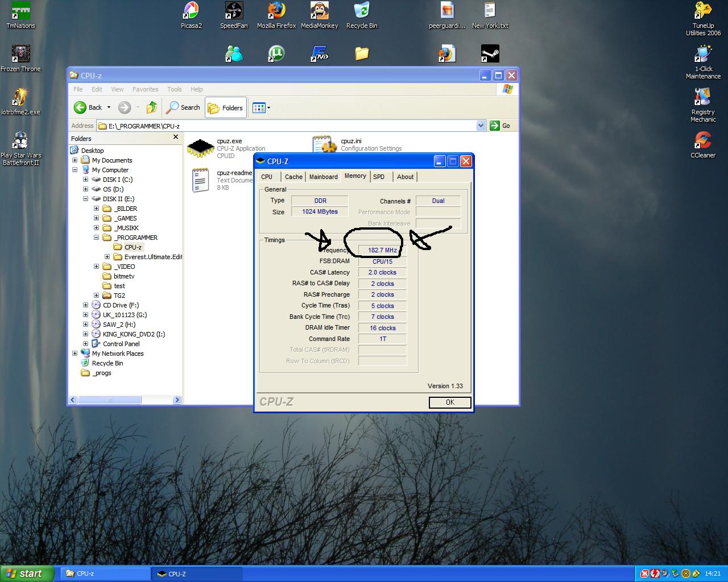Switch to CPU tab in CPU-Z

(x=267, y=177)
